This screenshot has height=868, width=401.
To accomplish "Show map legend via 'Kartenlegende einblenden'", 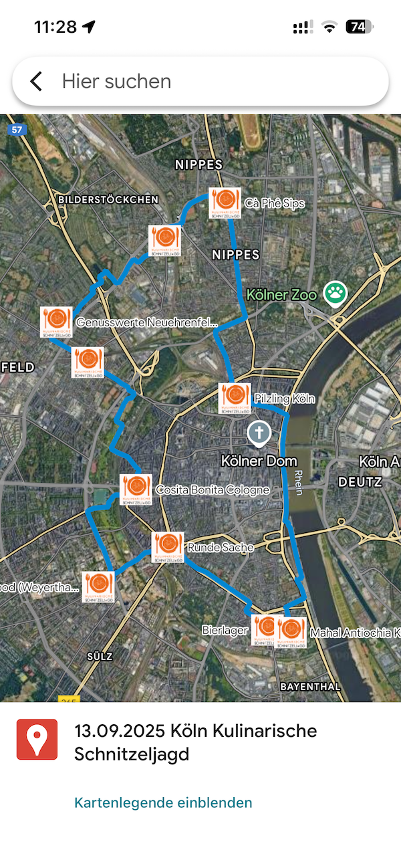I will [x=163, y=802].
